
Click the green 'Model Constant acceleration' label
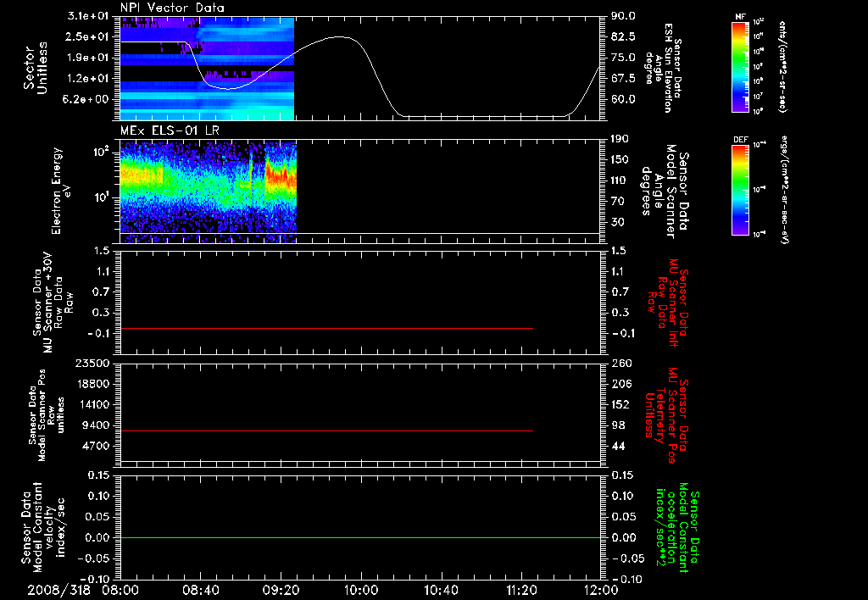tap(676, 529)
